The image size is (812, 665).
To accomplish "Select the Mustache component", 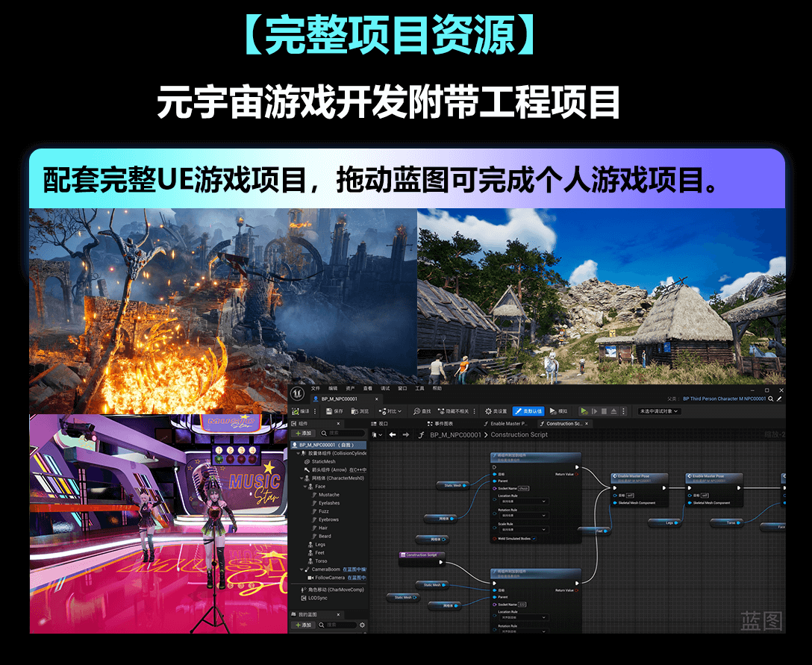I will [325, 495].
